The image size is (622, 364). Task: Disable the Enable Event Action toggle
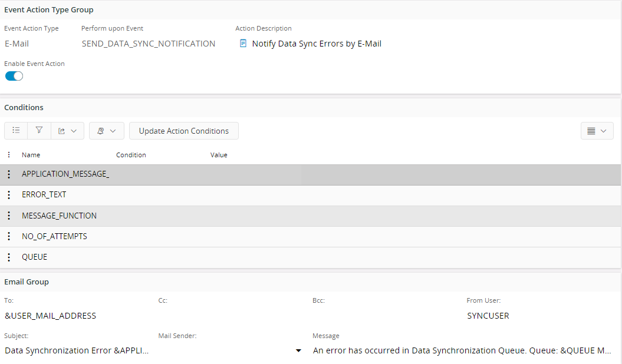click(14, 76)
